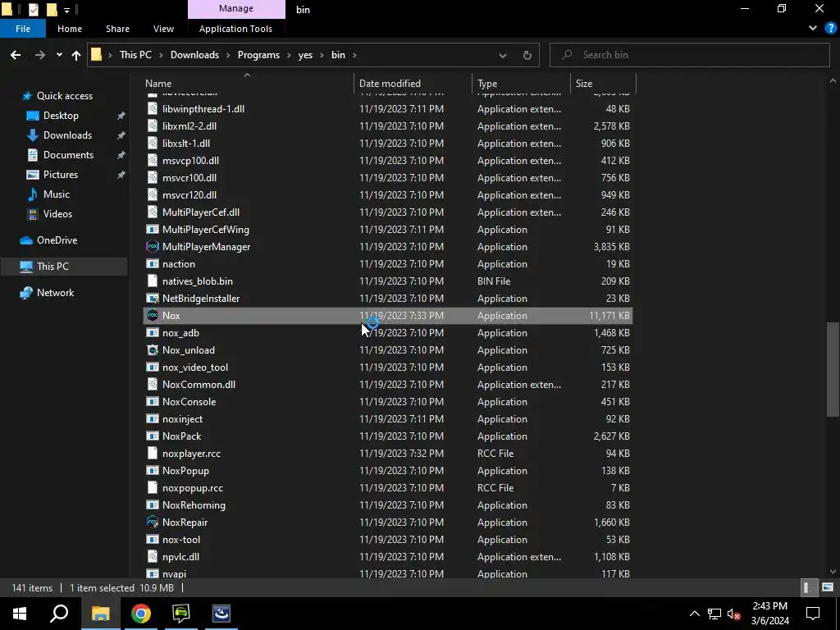The height and width of the screenshot is (630, 840).
Task: Switch to the Home ribbon tab
Action: (x=70, y=29)
